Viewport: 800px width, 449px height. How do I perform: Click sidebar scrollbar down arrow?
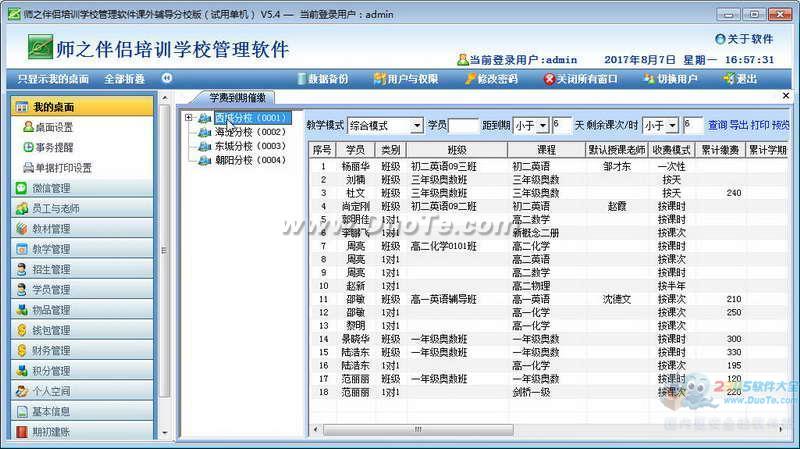(x=164, y=433)
